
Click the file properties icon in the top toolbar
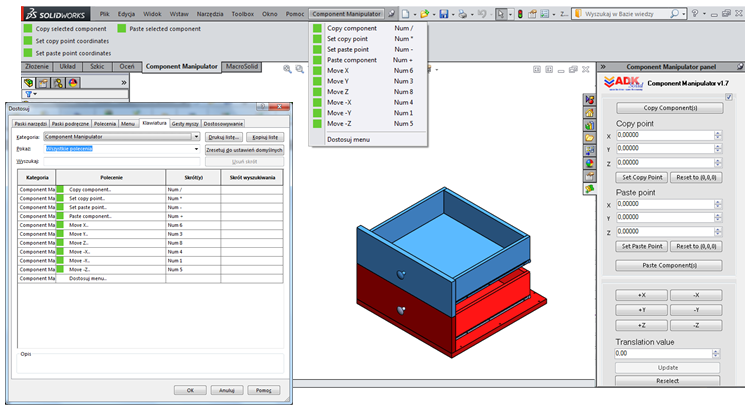click(x=532, y=14)
